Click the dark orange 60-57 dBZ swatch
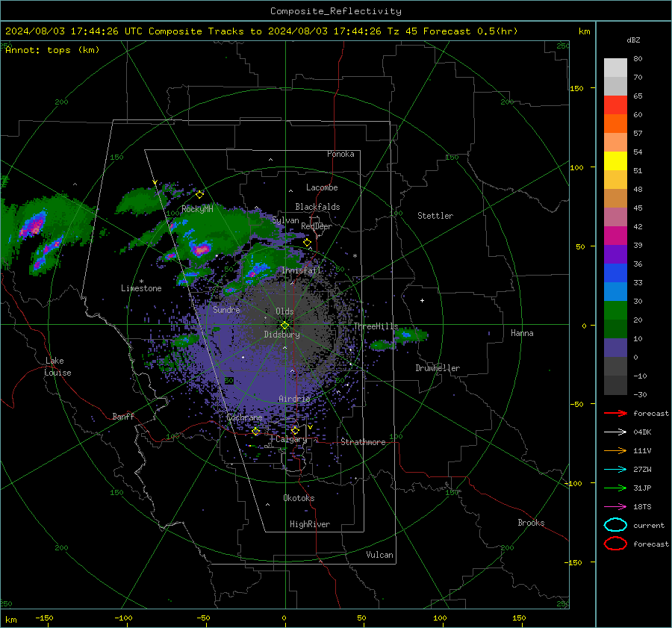This screenshot has height=628, width=672. click(615, 124)
